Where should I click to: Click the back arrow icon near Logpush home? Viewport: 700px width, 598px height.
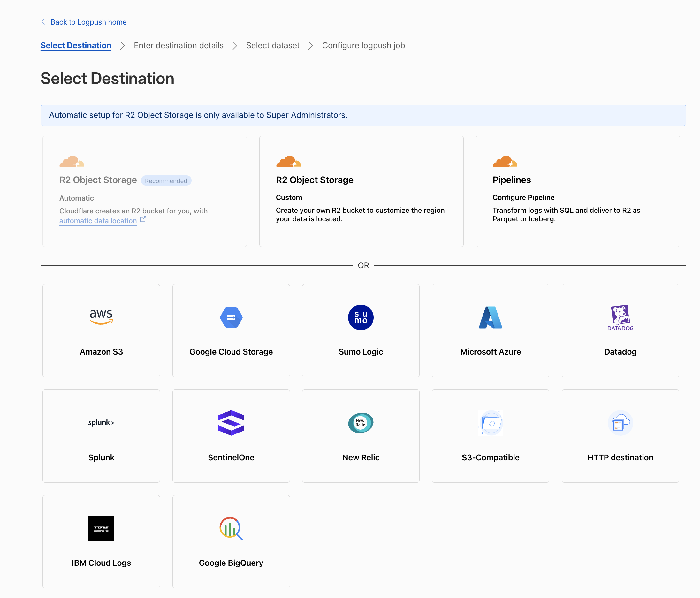44,22
